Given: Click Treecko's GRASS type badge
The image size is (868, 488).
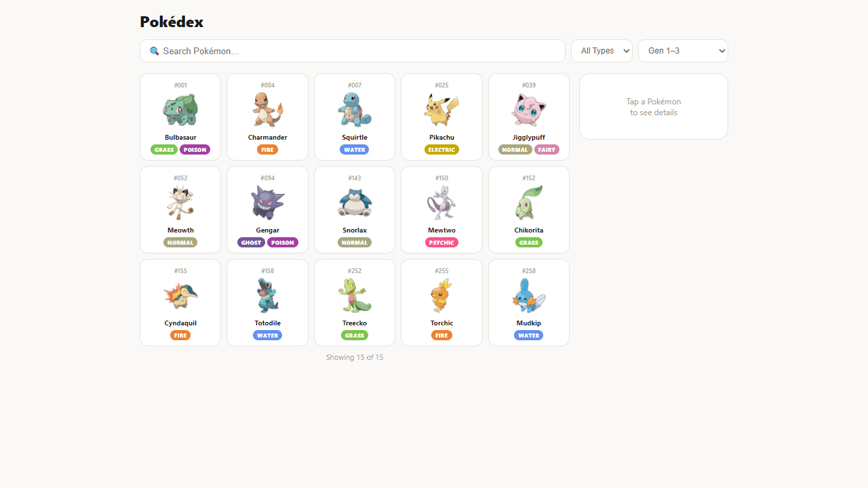Looking at the screenshot, I should [355, 335].
